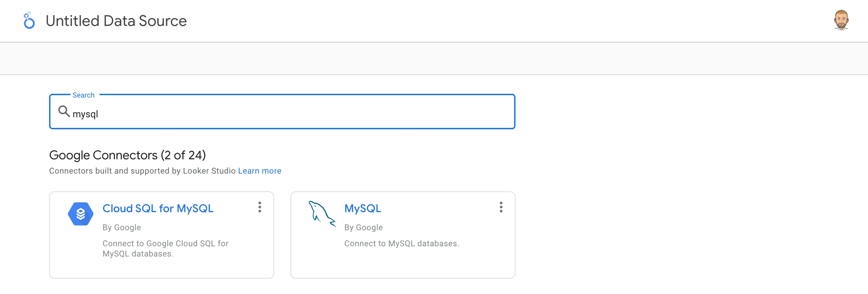Select the Cloud SQL for MySQL connector
This screenshot has width=868, height=294.
158,208
